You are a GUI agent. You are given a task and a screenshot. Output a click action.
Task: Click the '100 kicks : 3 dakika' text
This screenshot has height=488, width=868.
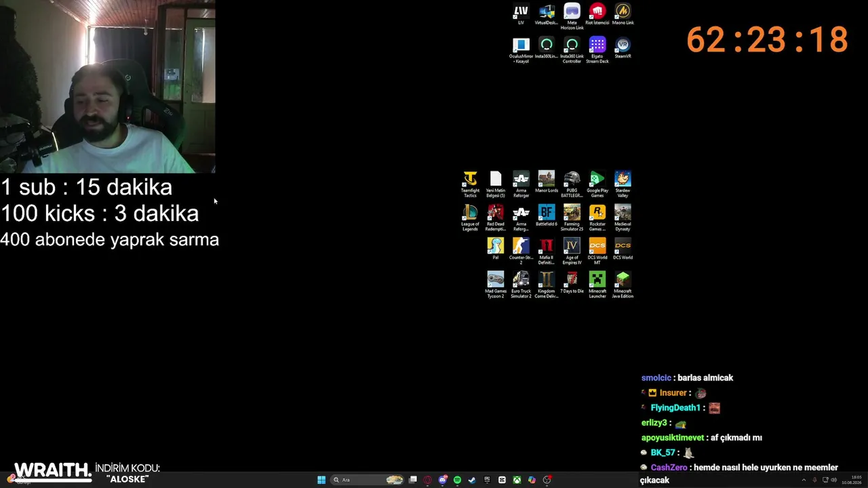click(x=100, y=213)
